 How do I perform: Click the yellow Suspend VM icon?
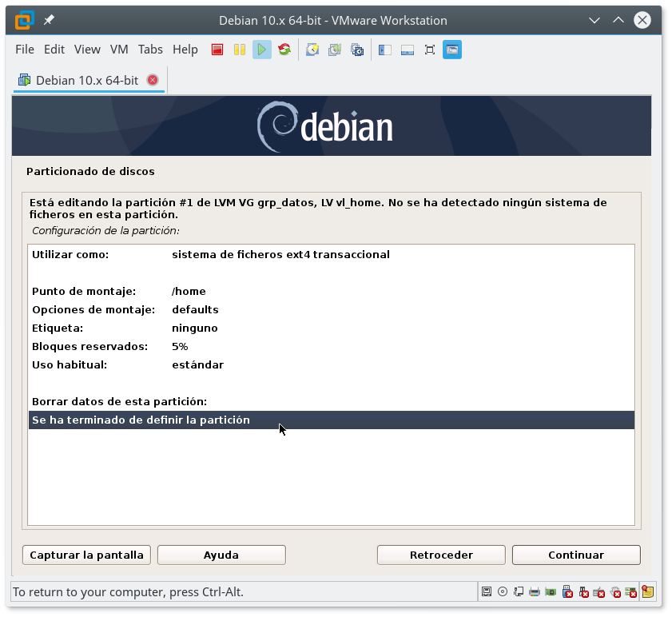[x=240, y=50]
